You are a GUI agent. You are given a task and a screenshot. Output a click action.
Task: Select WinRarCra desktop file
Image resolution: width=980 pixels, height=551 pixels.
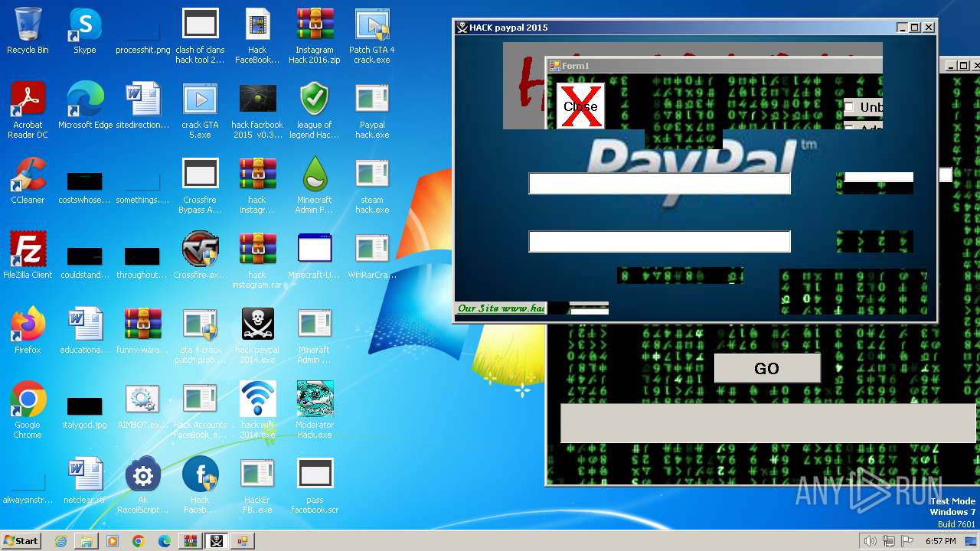[372, 256]
